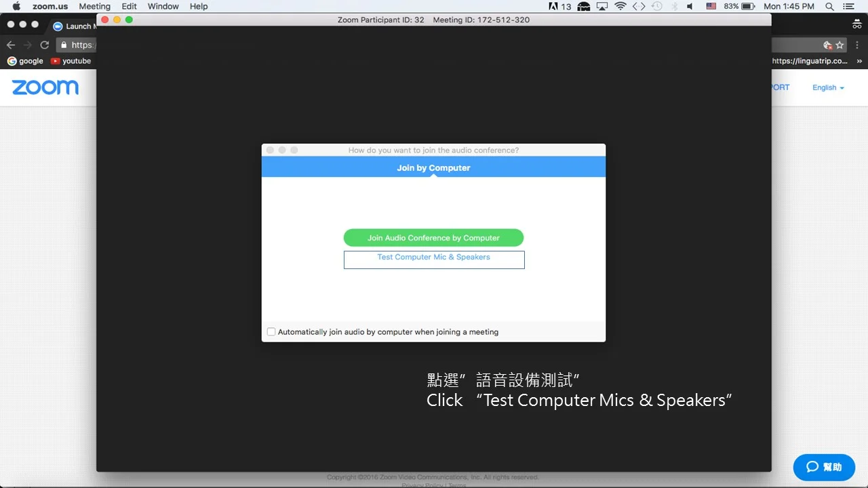Click the blue help chat button
The width and height of the screenshot is (868, 488).
coord(824,467)
